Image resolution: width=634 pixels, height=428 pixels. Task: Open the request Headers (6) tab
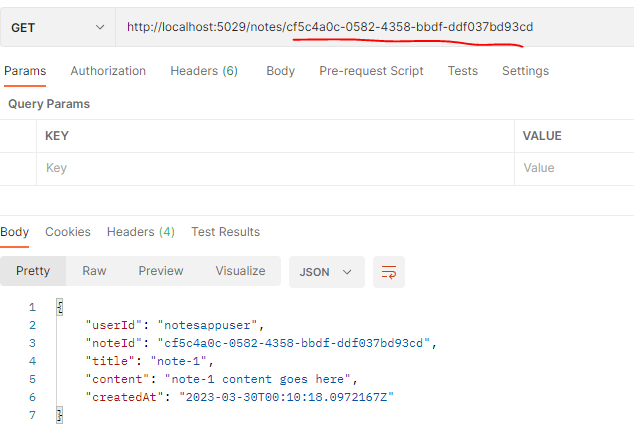point(204,71)
